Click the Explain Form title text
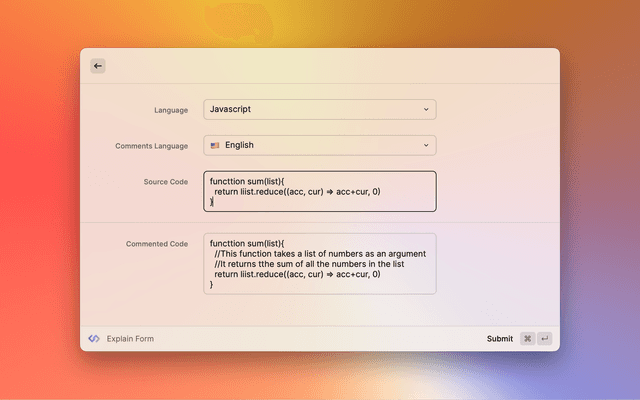Screen dimensions: 640x400 click(x=130, y=339)
